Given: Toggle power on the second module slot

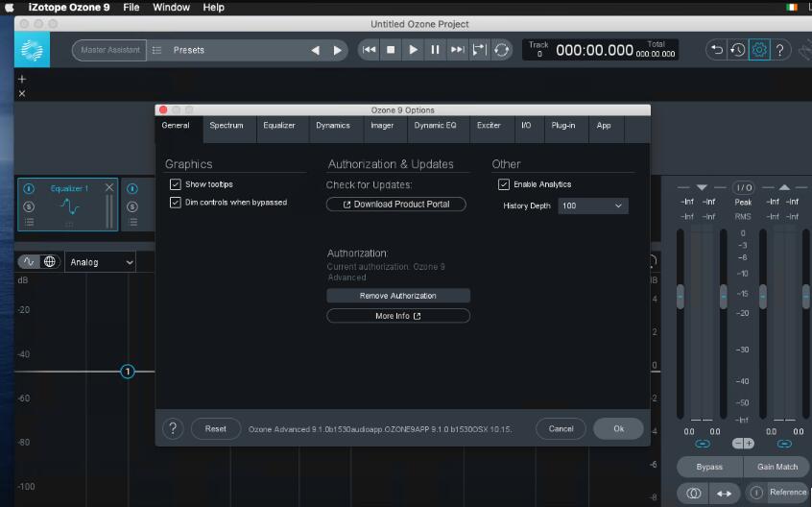Looking at the screenshot, I should pos(132,188).
